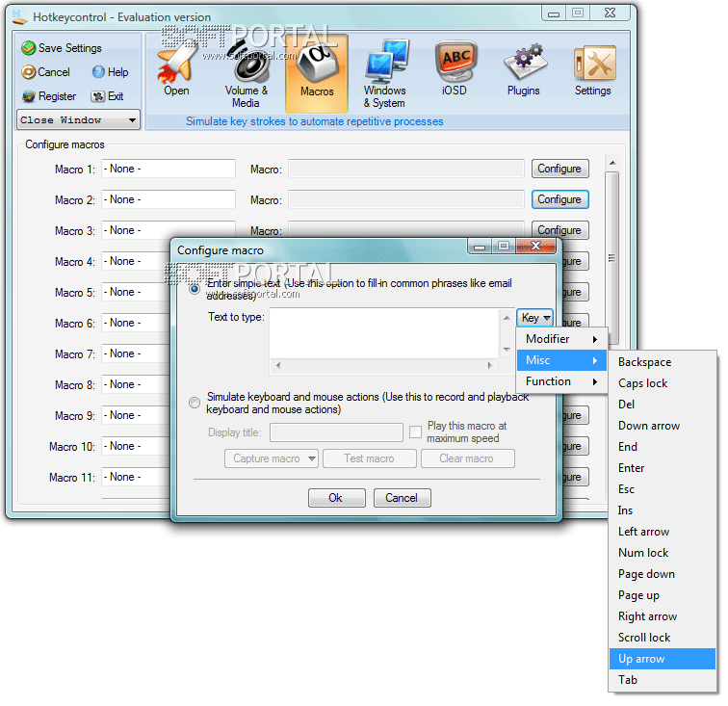Click the green Save Settings checkmark icon

(x=28, y=48)
